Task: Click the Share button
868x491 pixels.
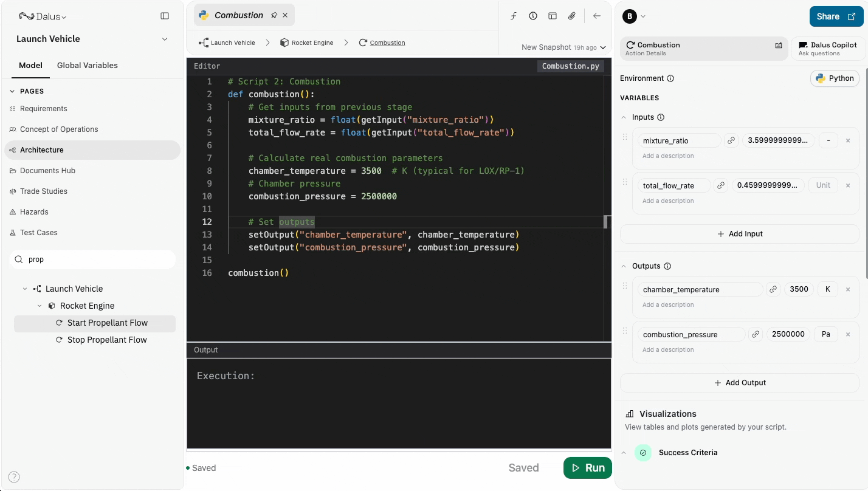Action: tap(836, 16)
